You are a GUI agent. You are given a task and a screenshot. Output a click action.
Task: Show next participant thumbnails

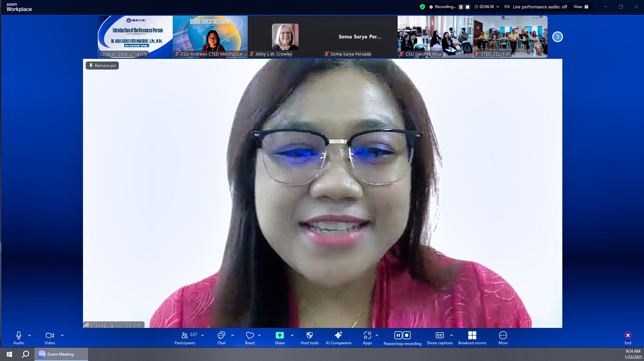[558, 37]
